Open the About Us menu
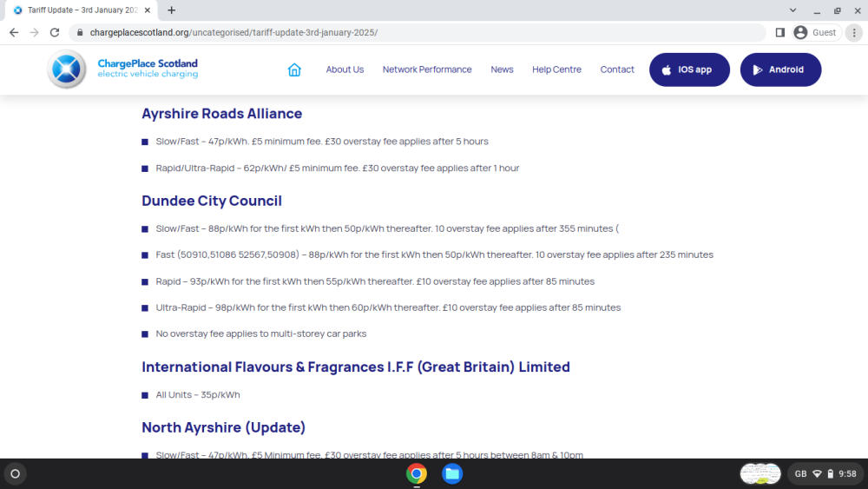The width and height of the screenshot is (868, 489). pyautogui.click(x=345, y=69)
